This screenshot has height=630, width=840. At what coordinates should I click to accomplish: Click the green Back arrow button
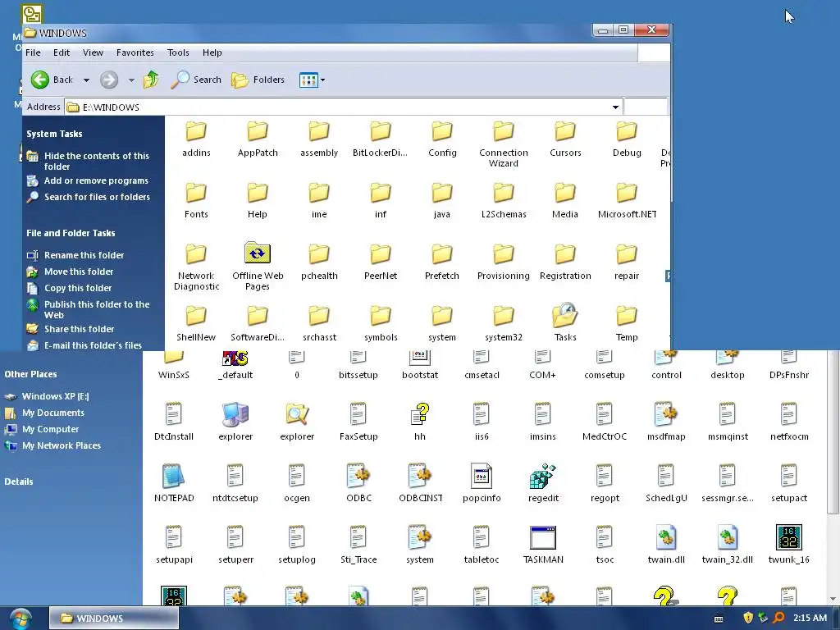(39, 80)
